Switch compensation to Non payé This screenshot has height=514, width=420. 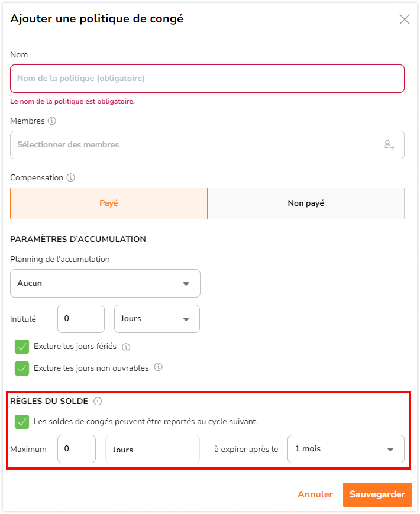(306, 203)
